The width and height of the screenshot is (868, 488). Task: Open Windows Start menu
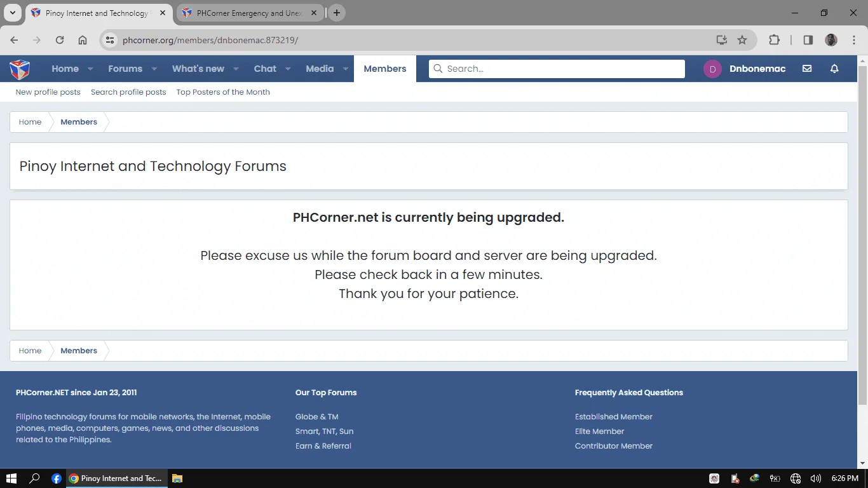pos(11,478)
